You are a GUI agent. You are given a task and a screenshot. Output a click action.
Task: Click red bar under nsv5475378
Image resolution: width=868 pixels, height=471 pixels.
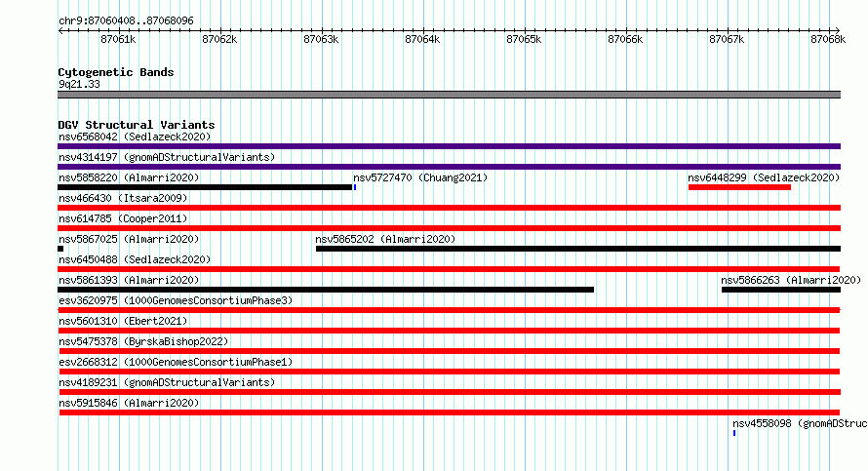coord(450,351)
